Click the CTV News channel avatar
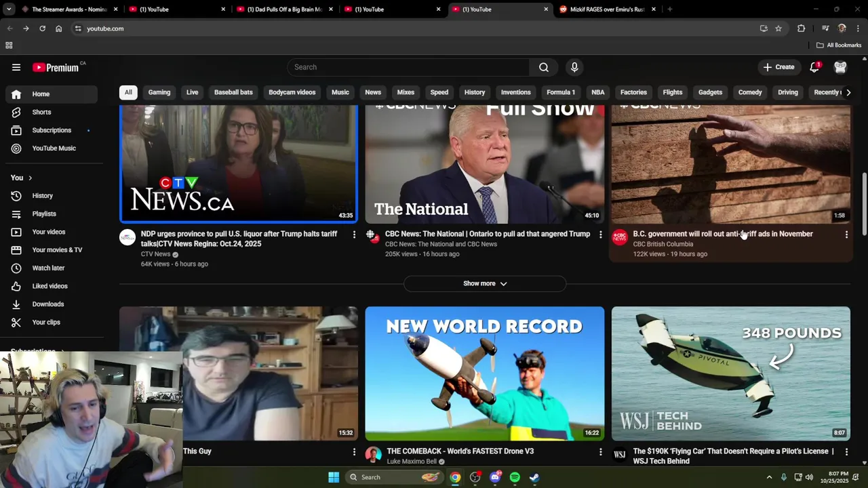 point(127,237)
